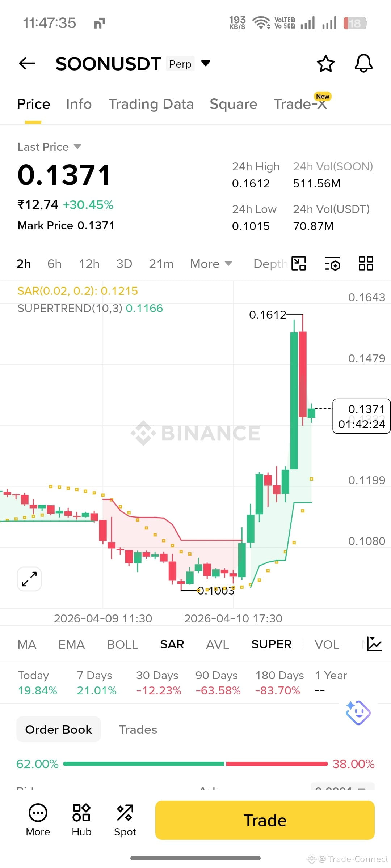Expand chart to fullscreen
391x868 pixels.
pos(29,579)
